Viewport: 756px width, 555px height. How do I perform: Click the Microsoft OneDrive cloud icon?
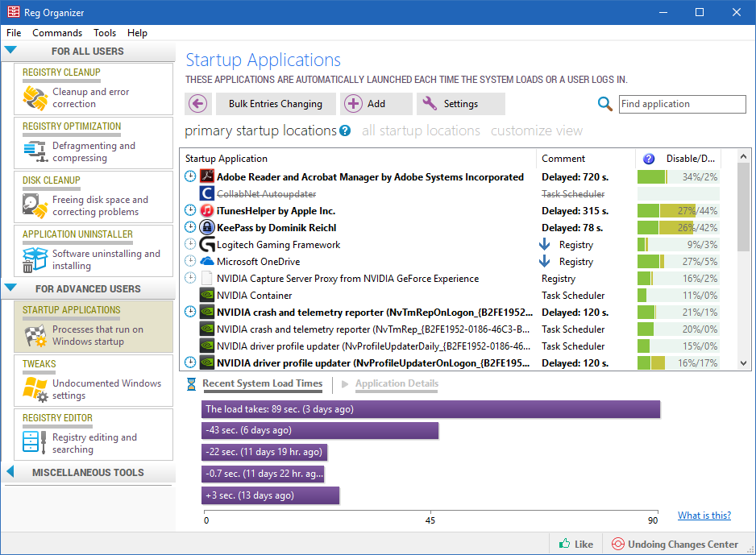tap(206, 262)
